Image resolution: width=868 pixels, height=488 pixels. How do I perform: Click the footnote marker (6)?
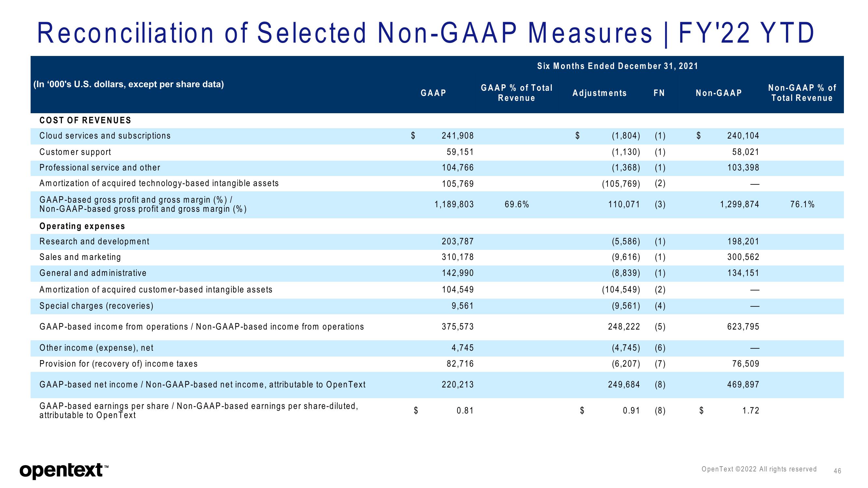coord(660,348)
